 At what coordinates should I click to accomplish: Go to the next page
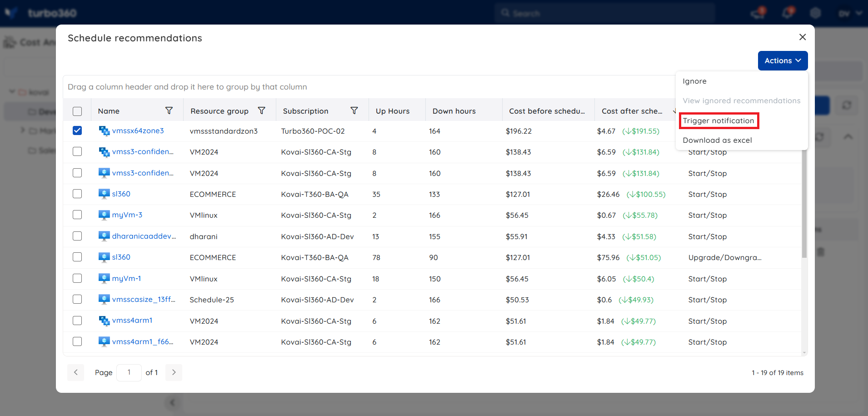point(174,372)
